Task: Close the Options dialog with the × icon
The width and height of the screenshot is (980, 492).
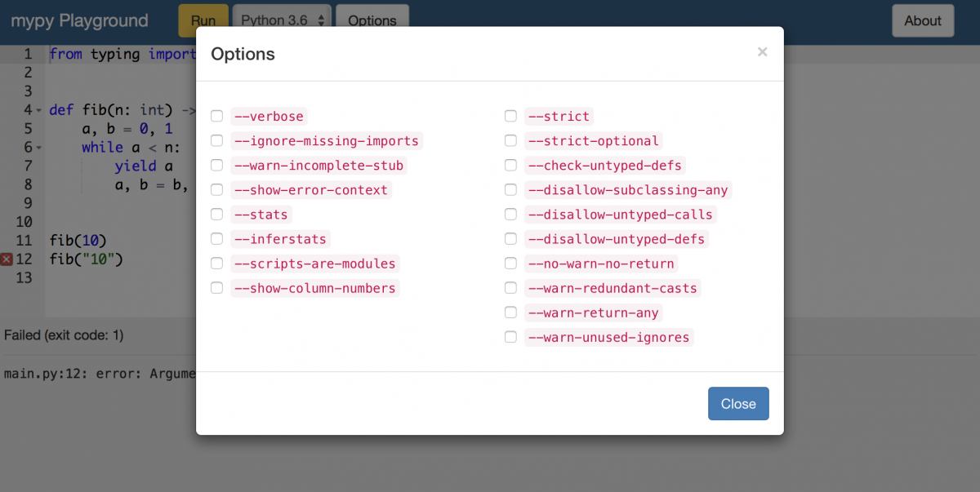Action: click(x=762, y=52)
